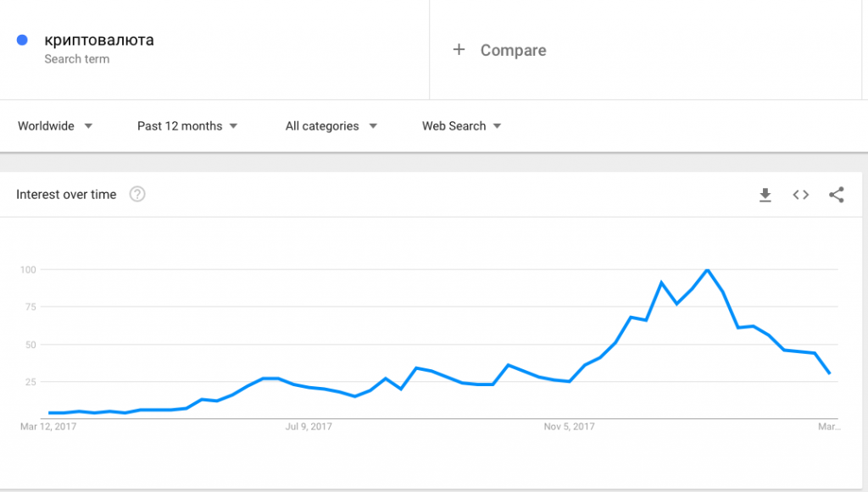Select the Mar 12, 2017 axis label
Screen dimensions: 868x492
click(48, 427)
